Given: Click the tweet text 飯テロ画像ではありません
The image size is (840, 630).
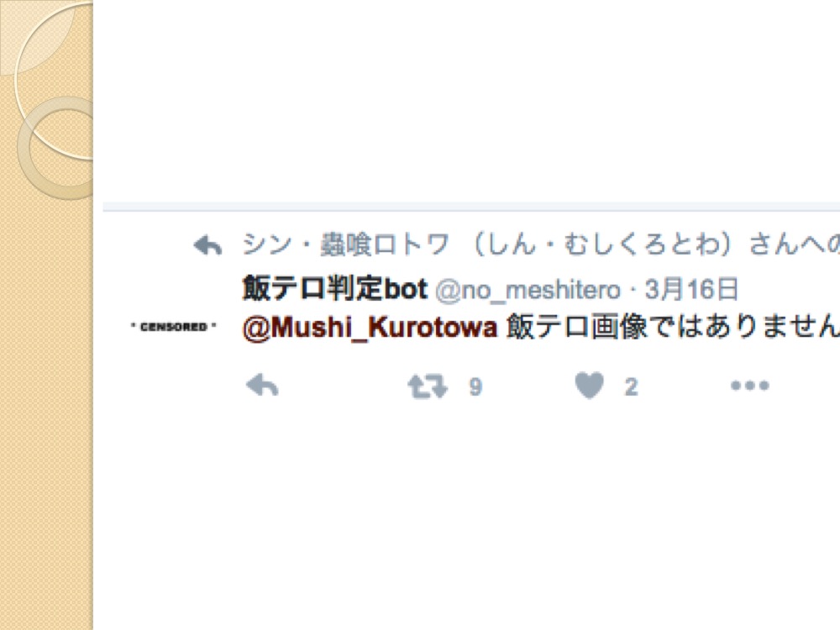Looking at the screenshot, I should 673,326.
